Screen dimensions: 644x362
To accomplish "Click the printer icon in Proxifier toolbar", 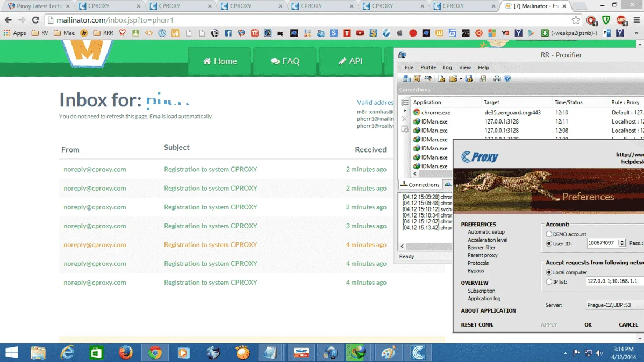I will click(497, 78).
